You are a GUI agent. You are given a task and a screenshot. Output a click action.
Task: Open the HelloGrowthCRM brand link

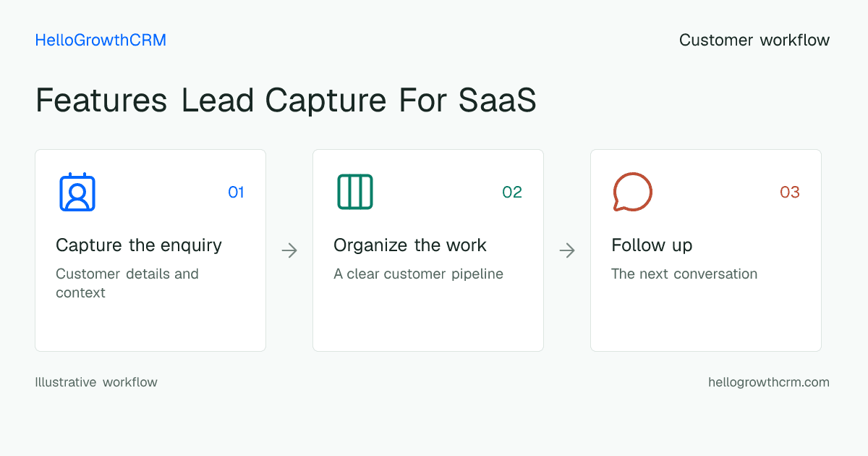click(x=101, y=41)
